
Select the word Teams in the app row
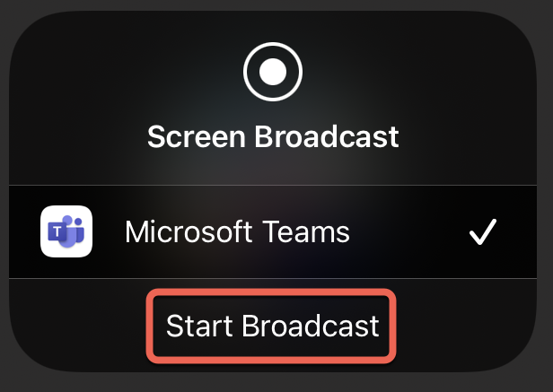[x=306, y=231]
